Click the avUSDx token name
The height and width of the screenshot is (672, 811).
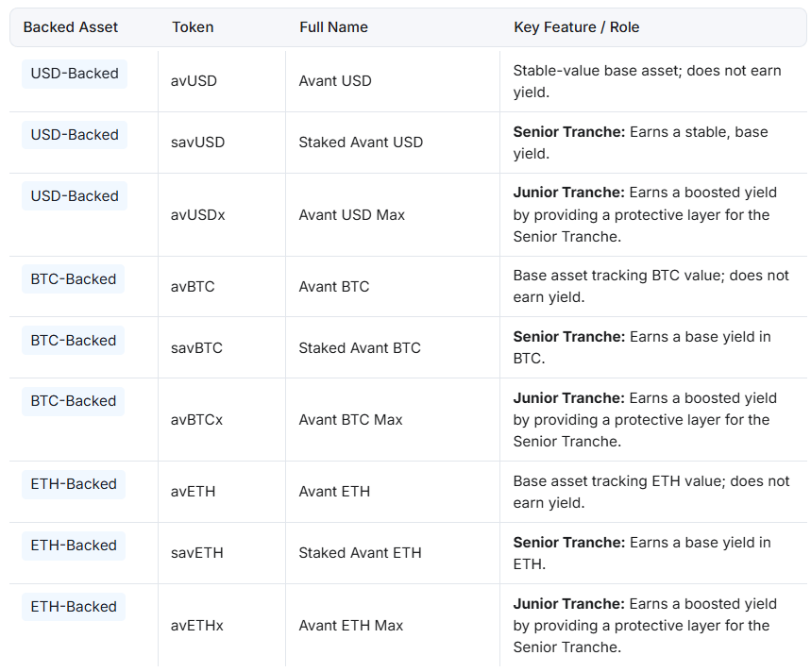198,215
